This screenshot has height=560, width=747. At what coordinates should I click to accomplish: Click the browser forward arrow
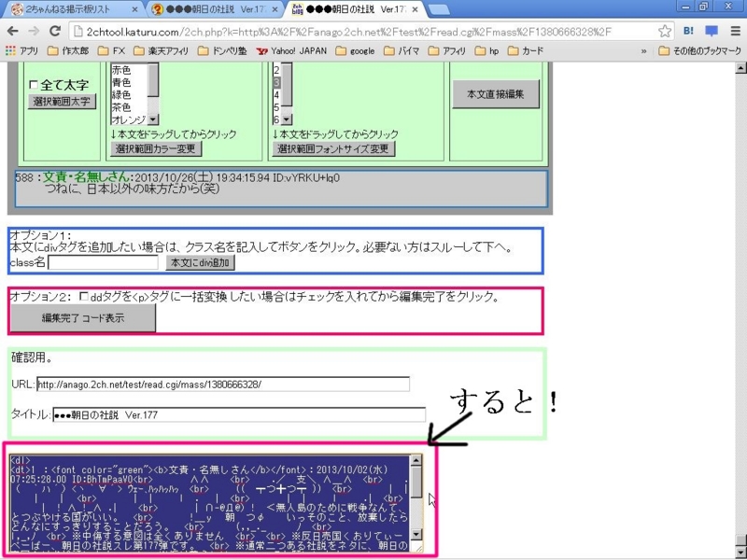point(34,32)
